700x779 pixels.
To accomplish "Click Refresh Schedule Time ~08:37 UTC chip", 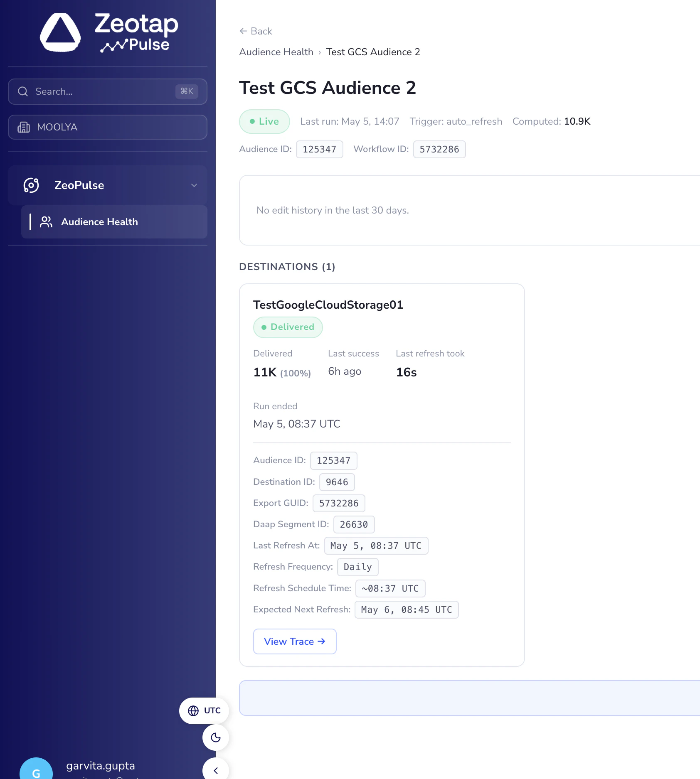I will click(390, 588).
